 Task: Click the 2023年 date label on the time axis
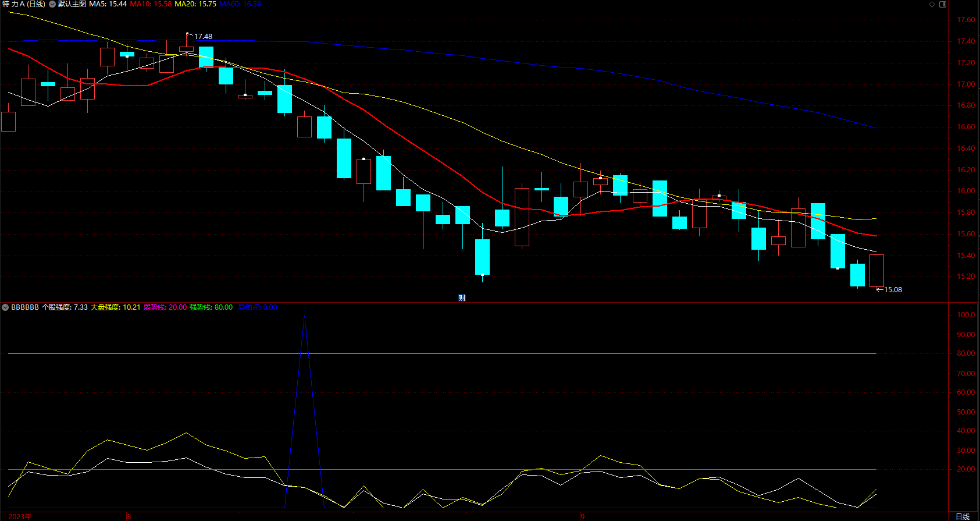[20, 516]
